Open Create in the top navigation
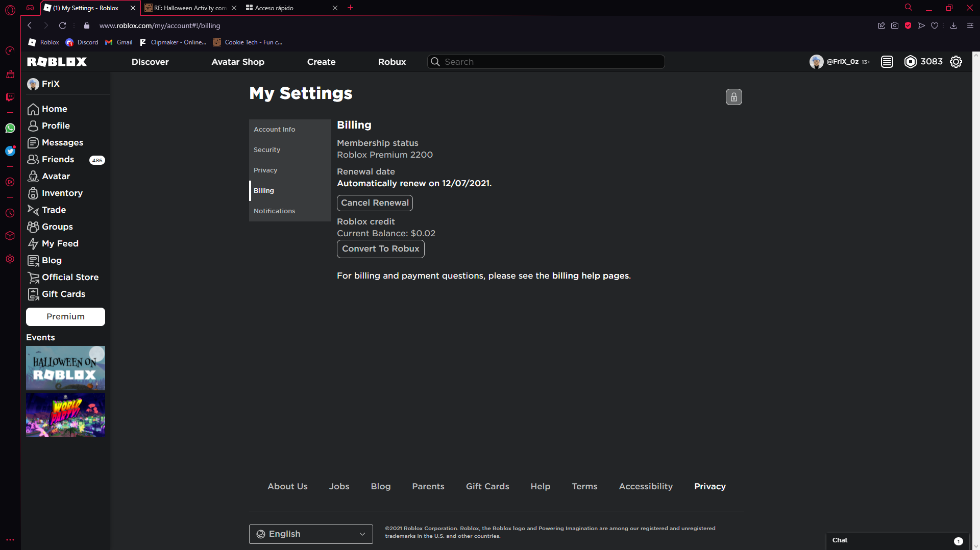The image size is (980, 550). [x=321, y=62]
